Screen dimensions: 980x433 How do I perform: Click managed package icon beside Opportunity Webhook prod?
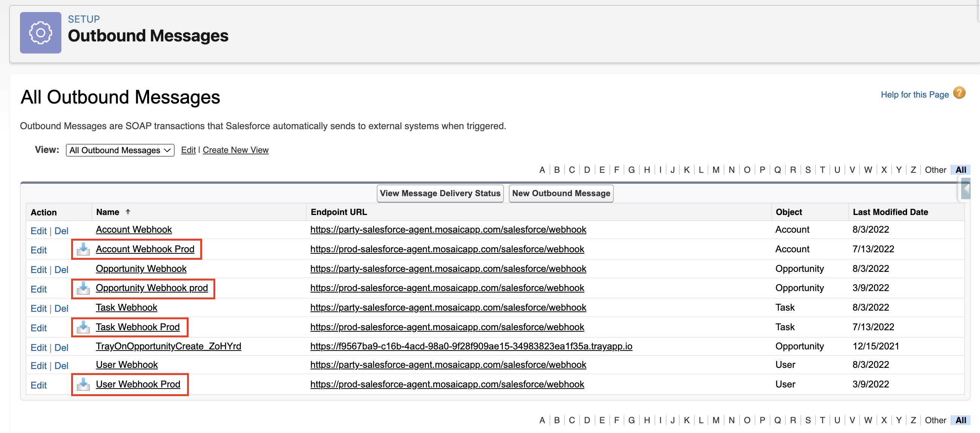(x=83, y=288)
